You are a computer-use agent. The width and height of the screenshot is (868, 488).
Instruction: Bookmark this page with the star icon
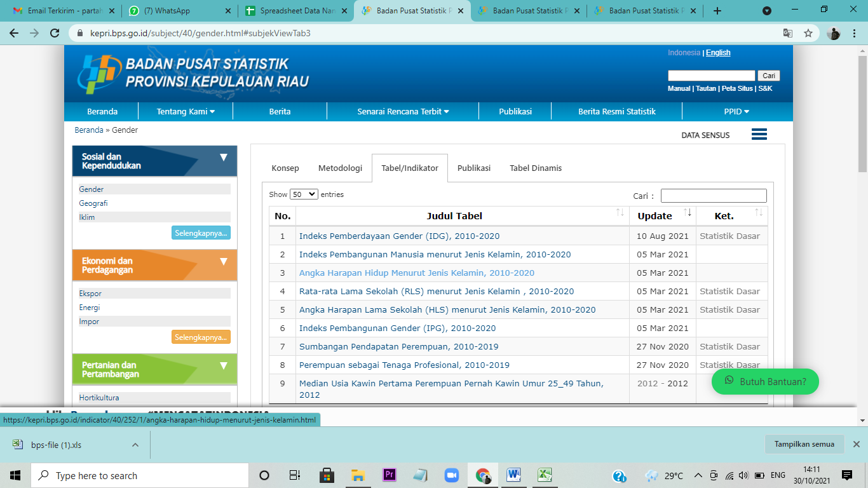pyautogui.click(x=808, y=33)
